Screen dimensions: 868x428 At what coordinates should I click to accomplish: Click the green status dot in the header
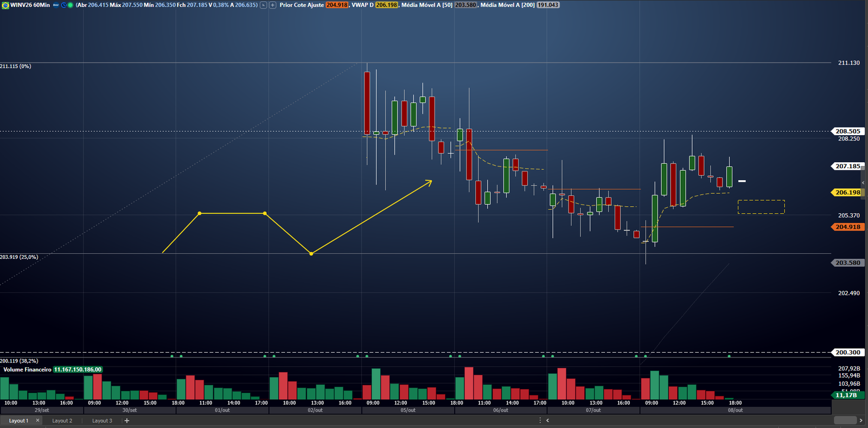(x=71, y=5)
